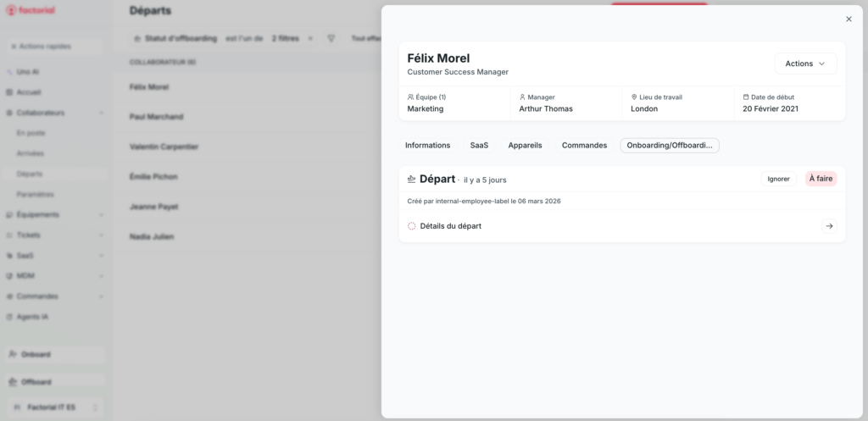Click the À faire status badge

[820, 179]
